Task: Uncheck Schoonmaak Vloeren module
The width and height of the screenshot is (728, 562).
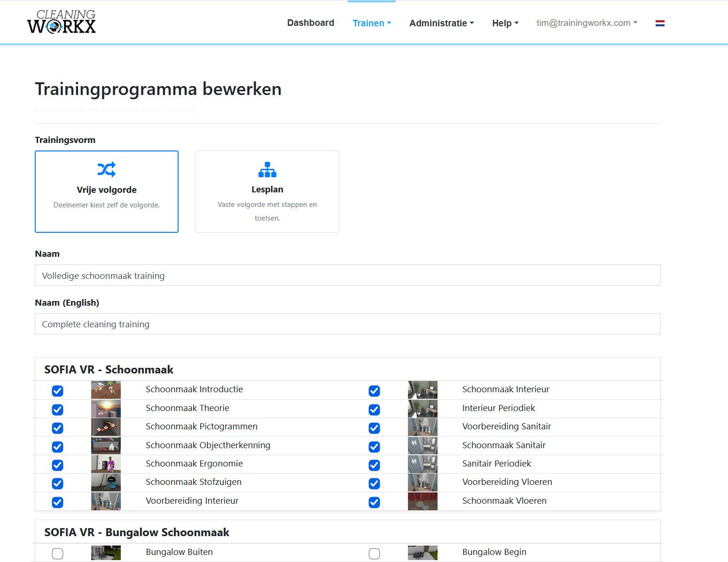Action: 374,502
